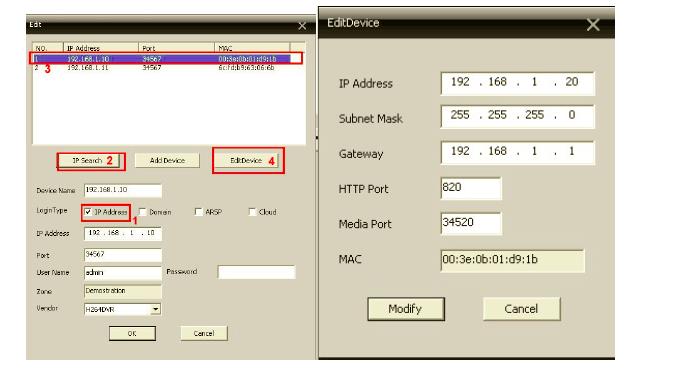Tick the IP Address login type checkbox
Image resolution: width=679 pixels, height=373 pixels.
88,212
